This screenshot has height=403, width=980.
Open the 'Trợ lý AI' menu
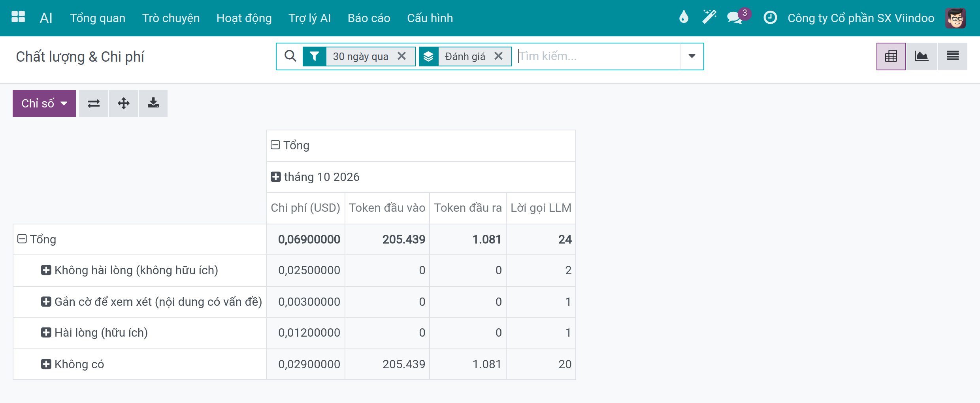pyautogui.click(x=309, y=18)
